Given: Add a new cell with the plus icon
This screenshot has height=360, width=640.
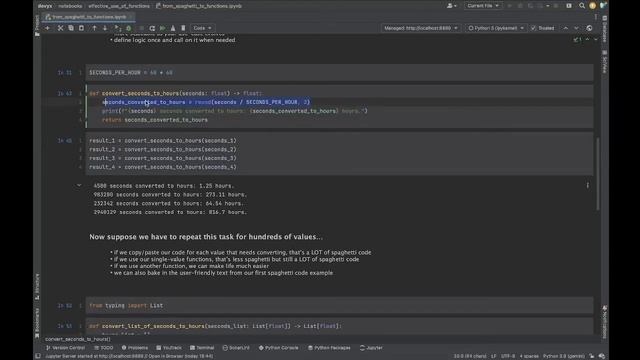Looking at the screenshot, I should 47,28.
